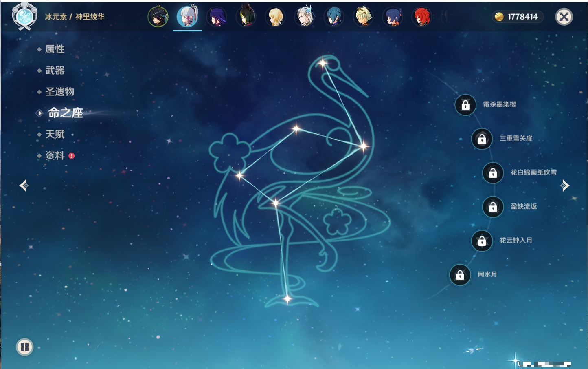
Task: Open the locked 霜杀墨染樱 constellation node
Action: coord(465,105)
